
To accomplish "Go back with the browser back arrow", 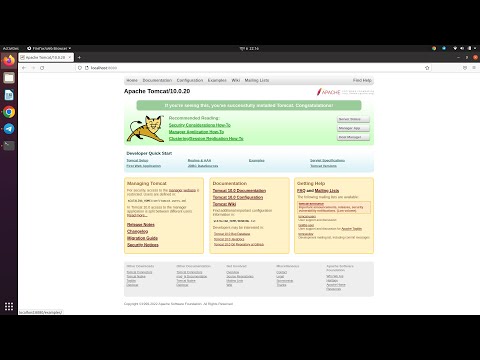I will coord(24,68).
